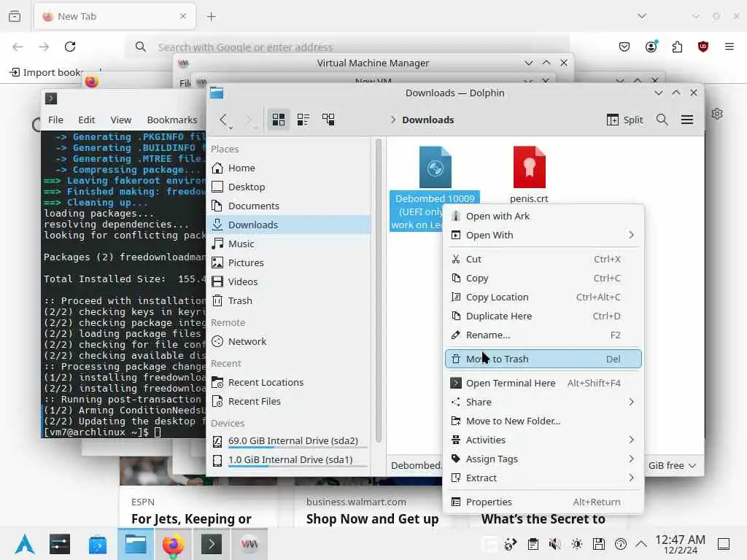The height and width of the screenshot is (560, 747).
Task: Choose Rename... in context menu
Action: [543, 335]
